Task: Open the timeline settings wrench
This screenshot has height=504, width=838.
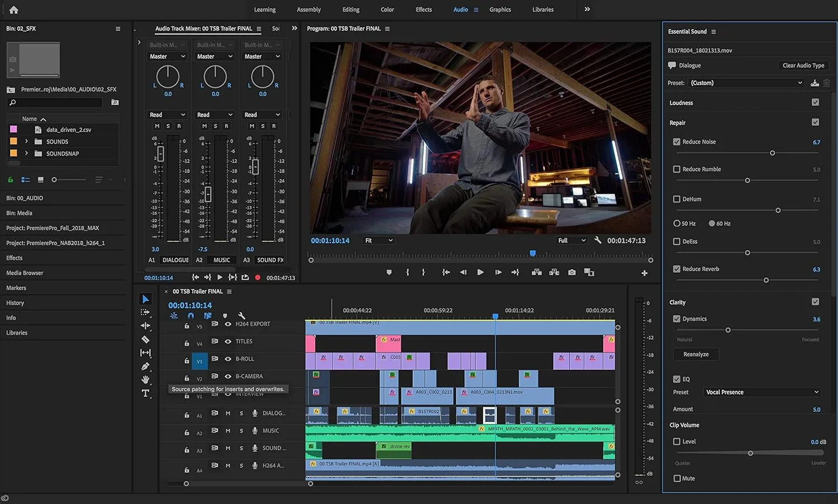Action: (241, 315)
